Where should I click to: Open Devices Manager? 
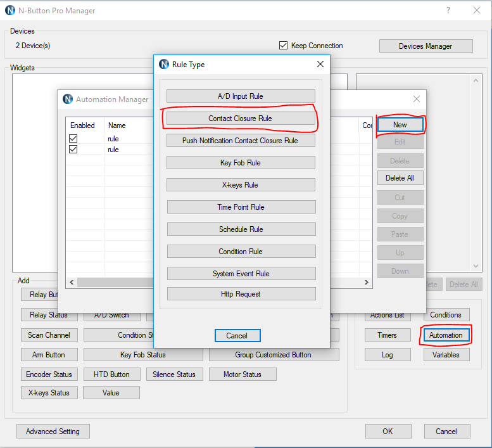pyautogui.click(x=426, y=46)
